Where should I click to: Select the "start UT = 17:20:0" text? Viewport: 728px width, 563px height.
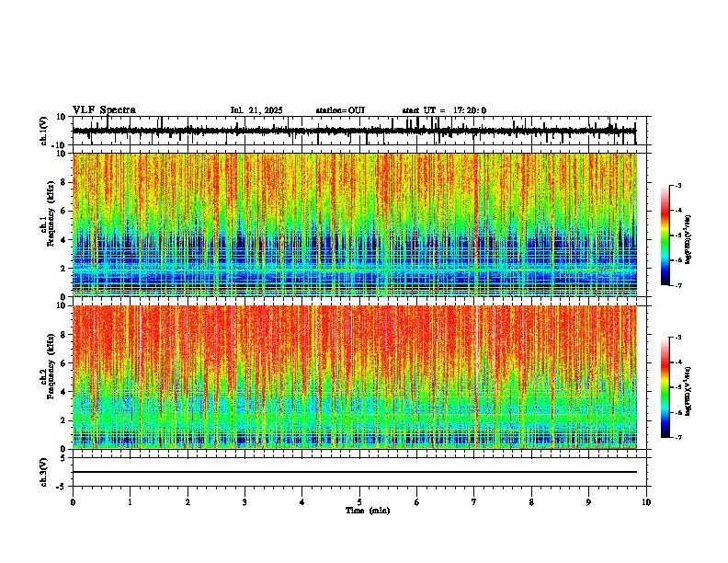(x=444, y=110)
